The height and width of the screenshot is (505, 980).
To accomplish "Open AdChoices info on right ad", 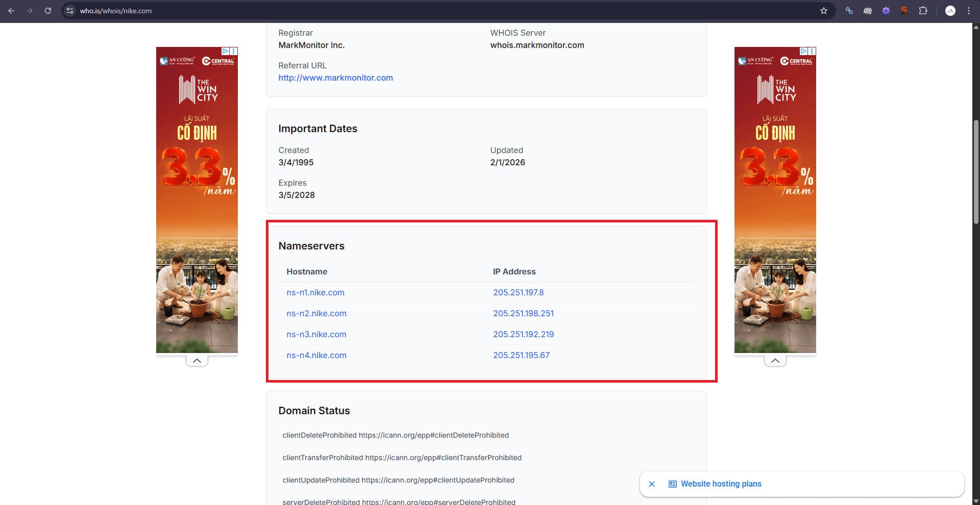I will [x=803, y=51].
